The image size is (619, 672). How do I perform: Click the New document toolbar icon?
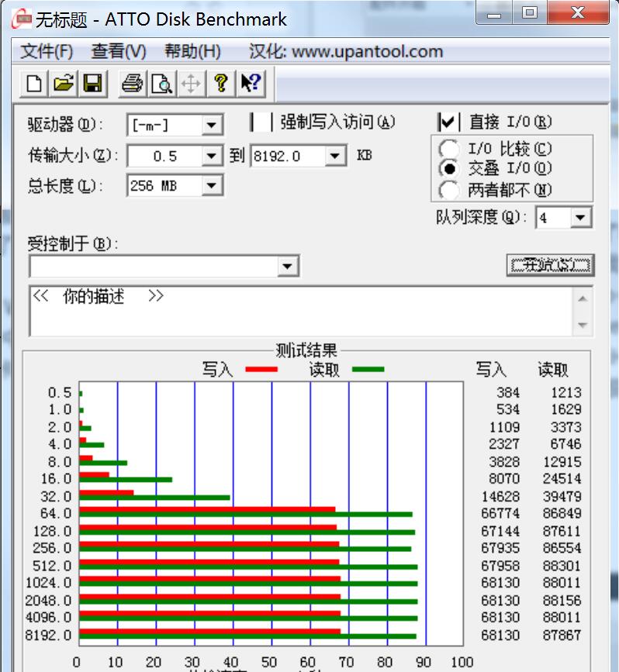point(34,83)
